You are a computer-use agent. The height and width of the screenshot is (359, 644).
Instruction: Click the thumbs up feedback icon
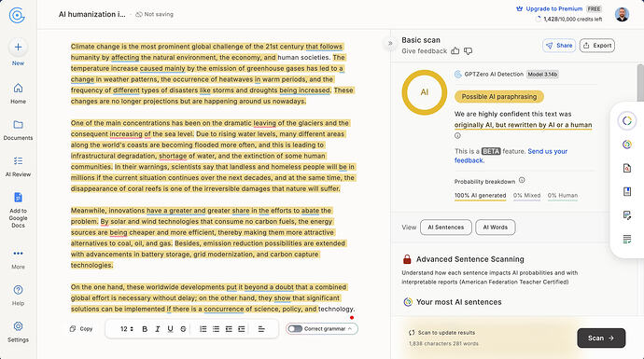click(x=455, y=51)
